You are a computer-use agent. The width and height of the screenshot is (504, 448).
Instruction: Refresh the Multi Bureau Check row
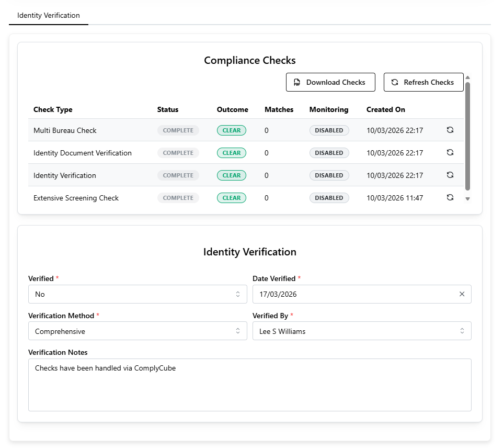450,130
